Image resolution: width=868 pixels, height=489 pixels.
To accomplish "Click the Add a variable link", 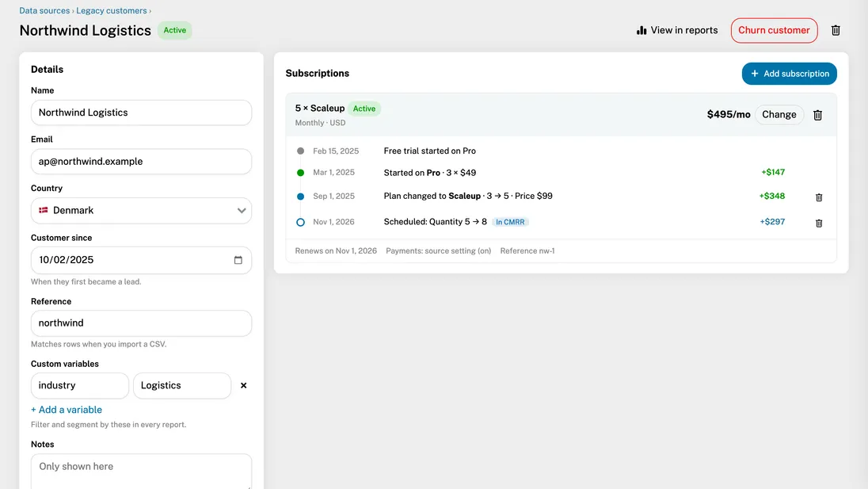I will click(x=67, y=410).
